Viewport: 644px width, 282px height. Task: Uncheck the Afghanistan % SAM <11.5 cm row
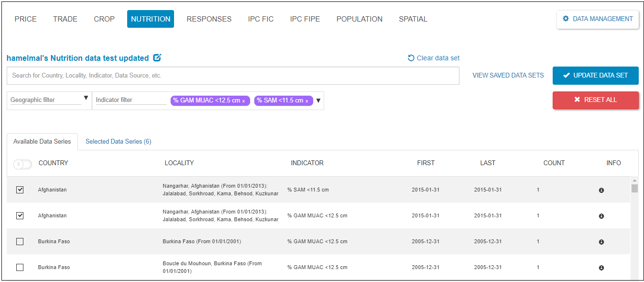pyautogui.click(x=20, y=190)
